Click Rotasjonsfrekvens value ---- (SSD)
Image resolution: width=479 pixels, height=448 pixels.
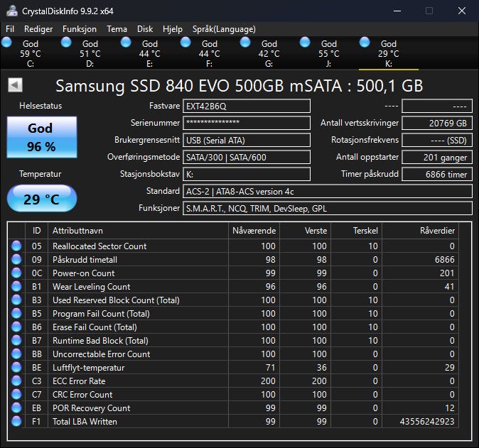(437, 140)
